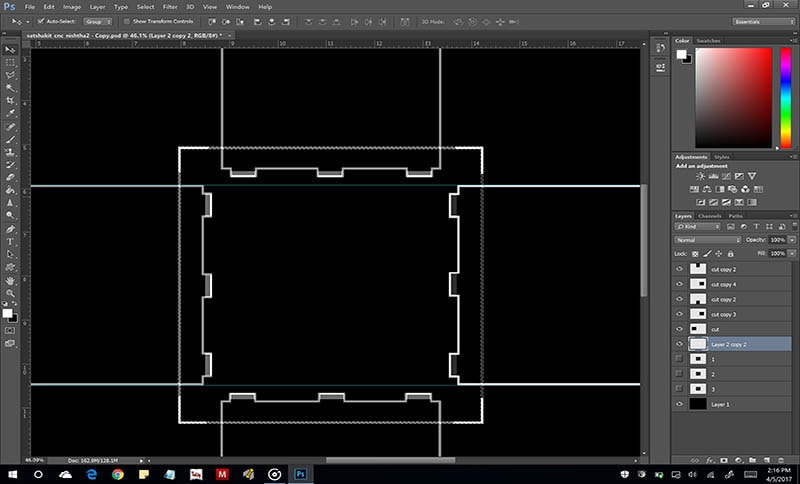
Task: Click the vertical hue spectrum slider
Action: point(786,98)
